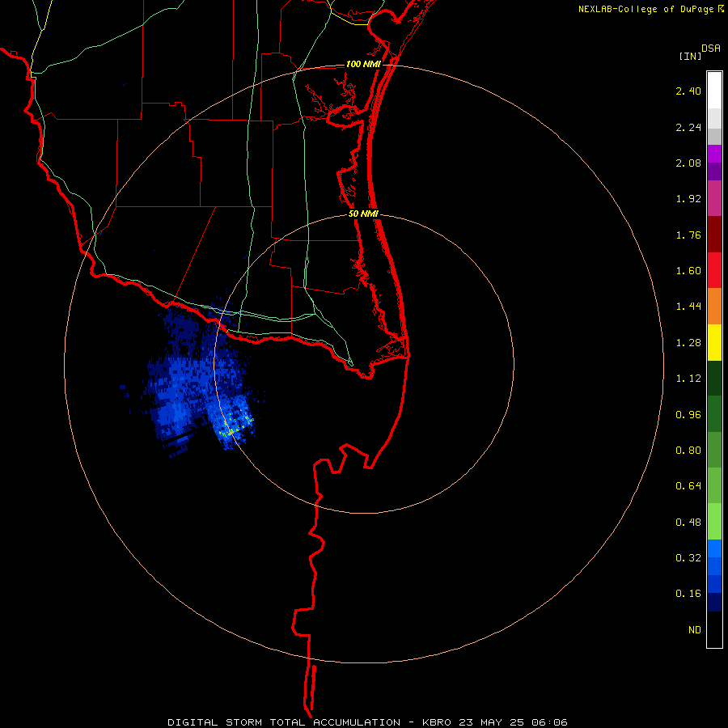Select the 2.24 legend value
728x728 pixels.
tap(688, 127)
